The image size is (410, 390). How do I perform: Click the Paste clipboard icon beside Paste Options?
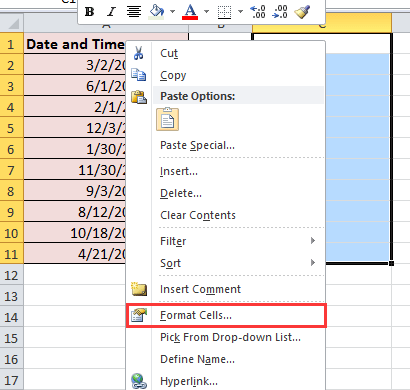[x=139, y=97]
